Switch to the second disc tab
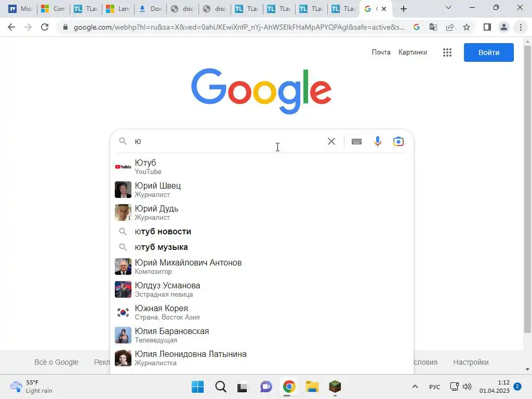This screenshot has width=532, height=399. coord(215,9)
